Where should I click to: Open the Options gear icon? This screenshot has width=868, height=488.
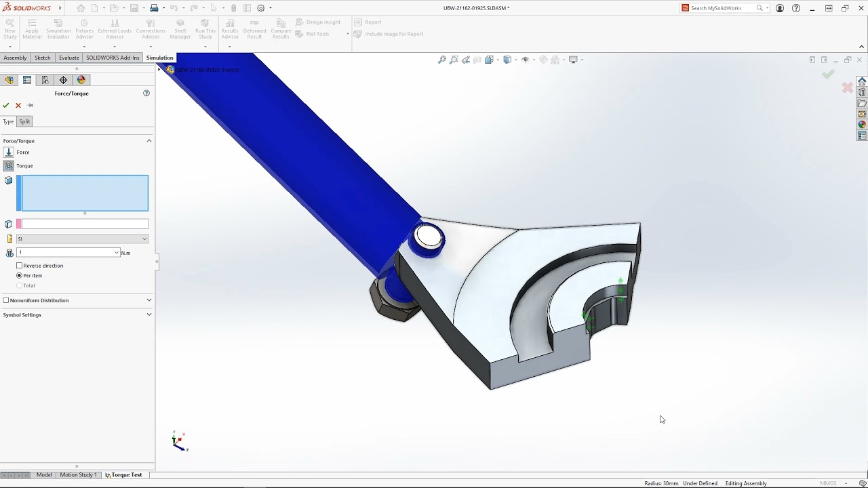[x=260, y=8]
